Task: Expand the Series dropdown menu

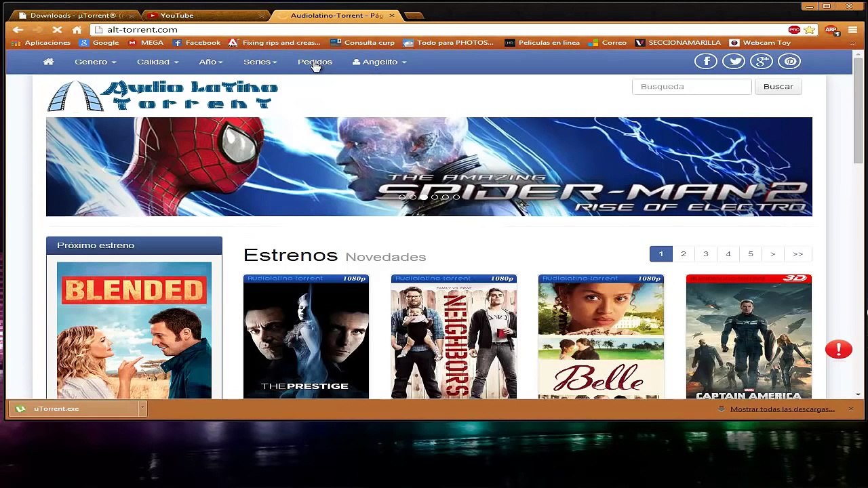Action: click(x=260, y=62)
